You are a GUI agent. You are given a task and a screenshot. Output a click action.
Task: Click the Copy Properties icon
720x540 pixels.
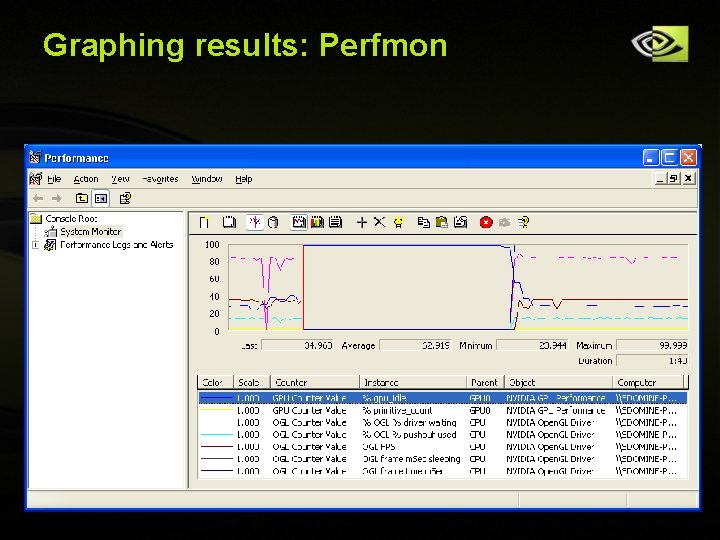[x=423, y=223]
